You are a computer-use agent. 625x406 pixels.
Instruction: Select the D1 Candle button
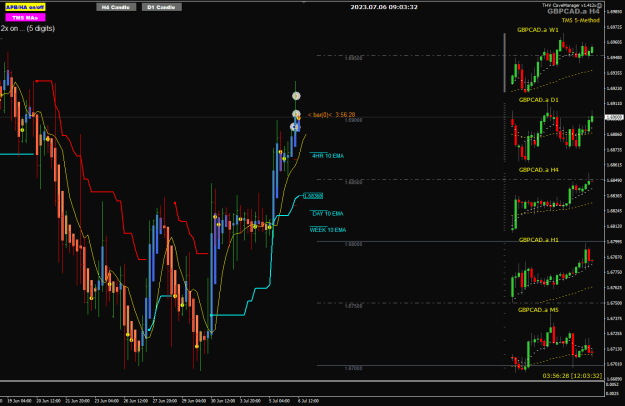pos(161,7)
